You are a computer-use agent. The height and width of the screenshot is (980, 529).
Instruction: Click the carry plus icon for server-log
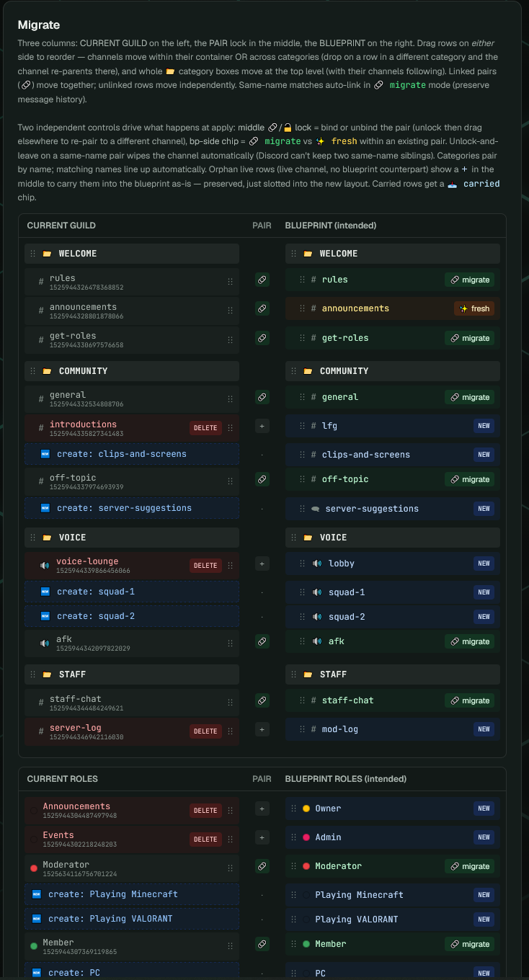point(262,729)
